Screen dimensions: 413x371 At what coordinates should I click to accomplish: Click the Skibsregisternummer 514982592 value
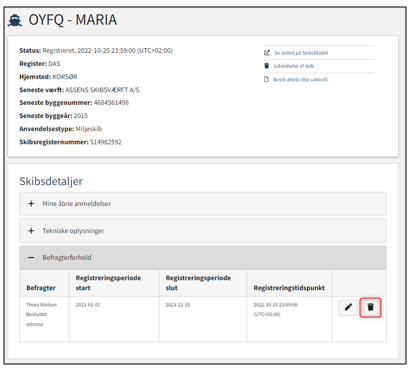(x=106, y=142)
